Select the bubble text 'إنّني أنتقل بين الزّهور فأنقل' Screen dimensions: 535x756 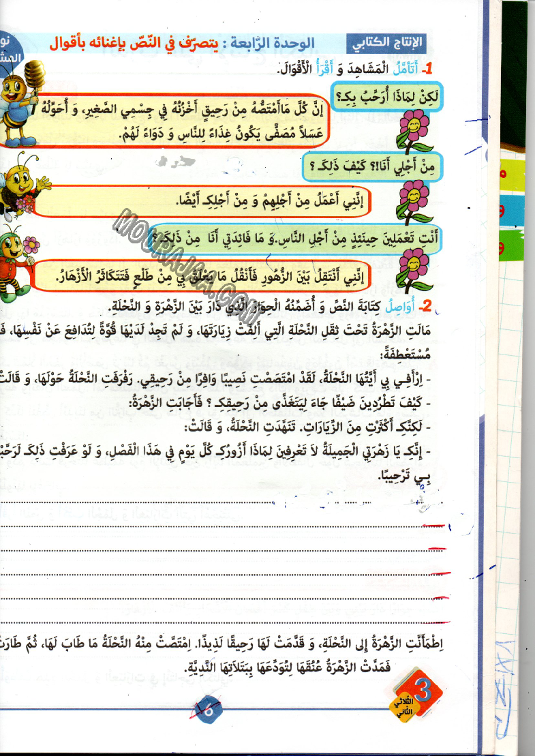(x=210, y=276)
